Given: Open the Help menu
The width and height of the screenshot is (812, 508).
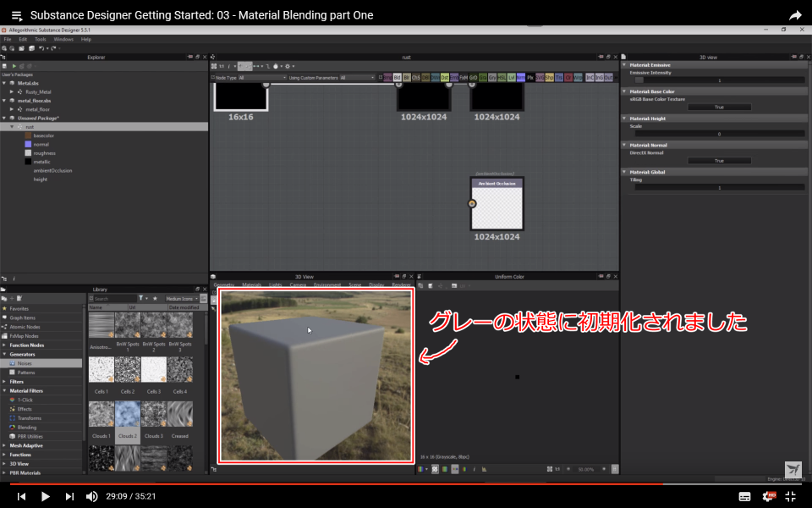Looking at the screenshot, I should pos(86,40).
